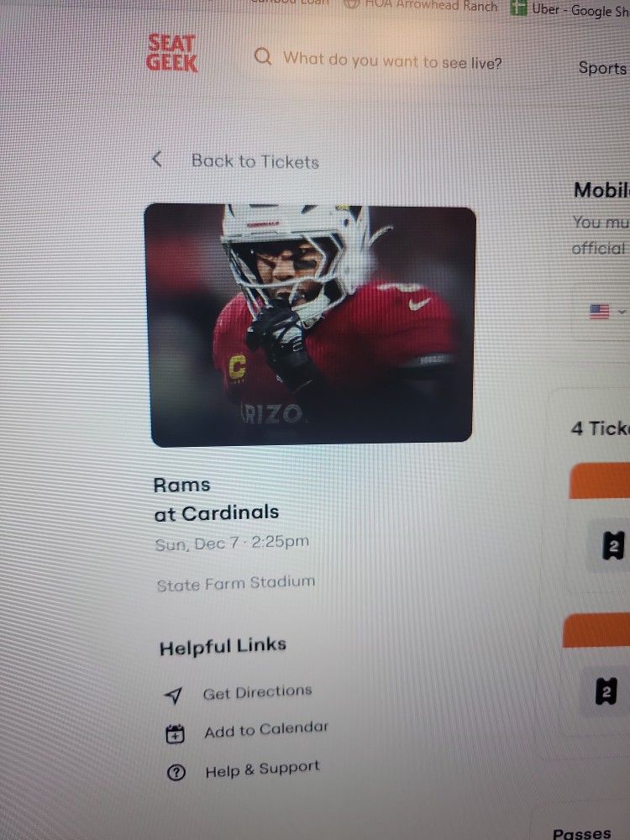The height and width of the screenshot is (840, 630).
Task: Click the search magnifying glass icon
Action: [x=263, y=58]
